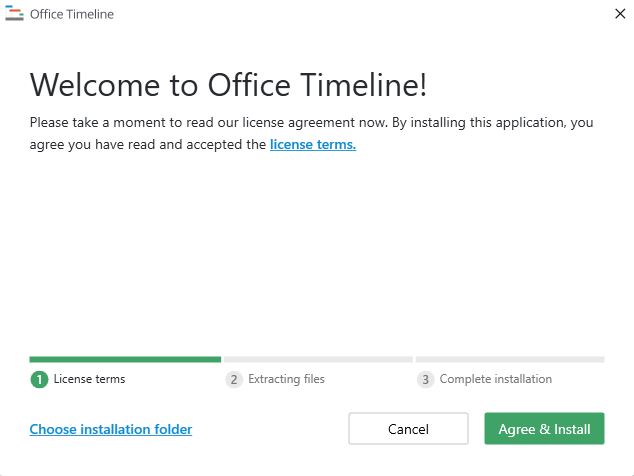Image resolution: width=634 pixels, height=476 pixels.
Task: Select the License terms step label
Action: (x=89, y=379)
